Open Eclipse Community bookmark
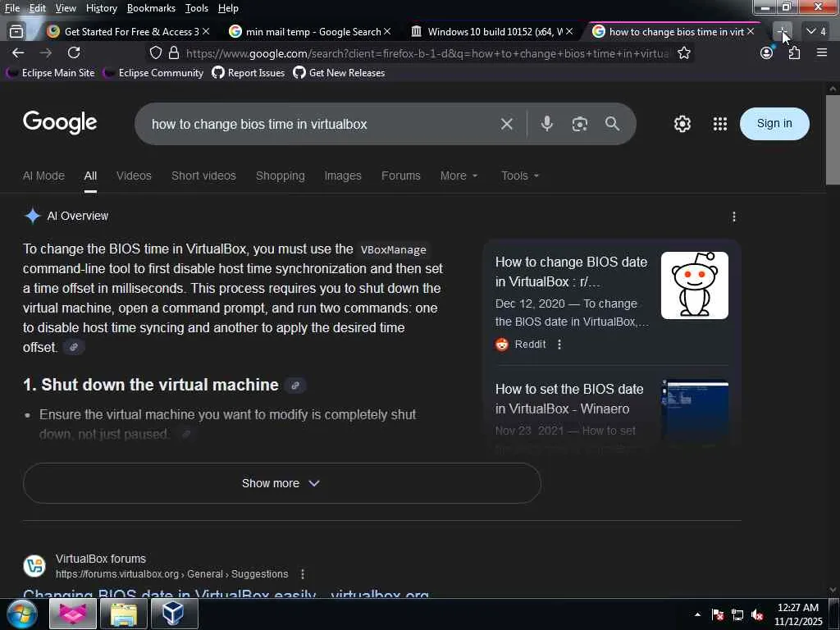Image resolution: width=840 pixels, height=630 pixels. [x=153, y=73]
